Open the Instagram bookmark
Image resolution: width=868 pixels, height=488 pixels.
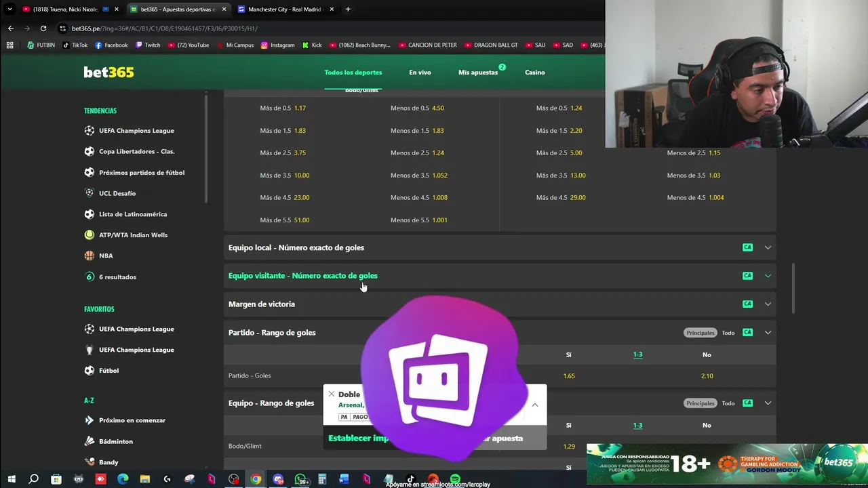277,45
